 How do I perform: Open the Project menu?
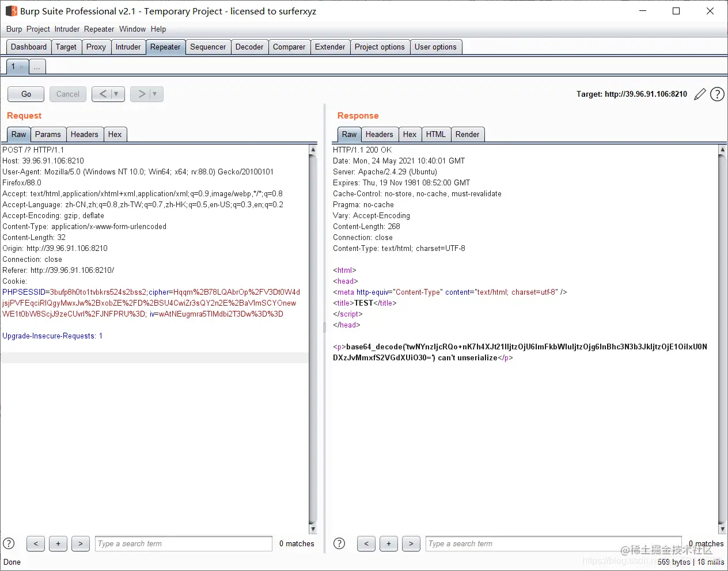[38, 29]
